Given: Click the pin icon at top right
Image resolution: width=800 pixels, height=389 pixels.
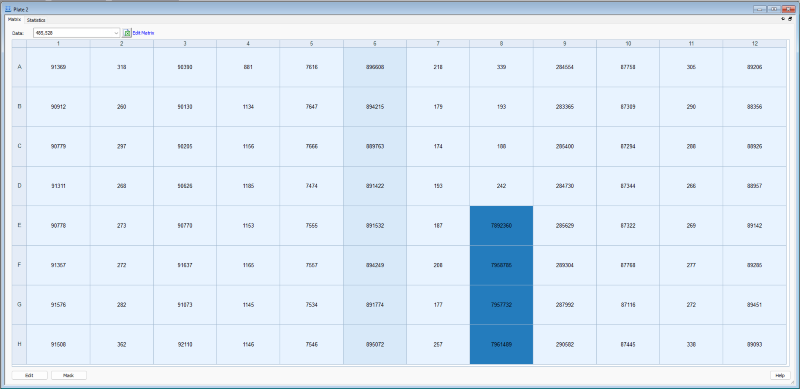Looking at the screenshot, I should [x=783, y=19].
